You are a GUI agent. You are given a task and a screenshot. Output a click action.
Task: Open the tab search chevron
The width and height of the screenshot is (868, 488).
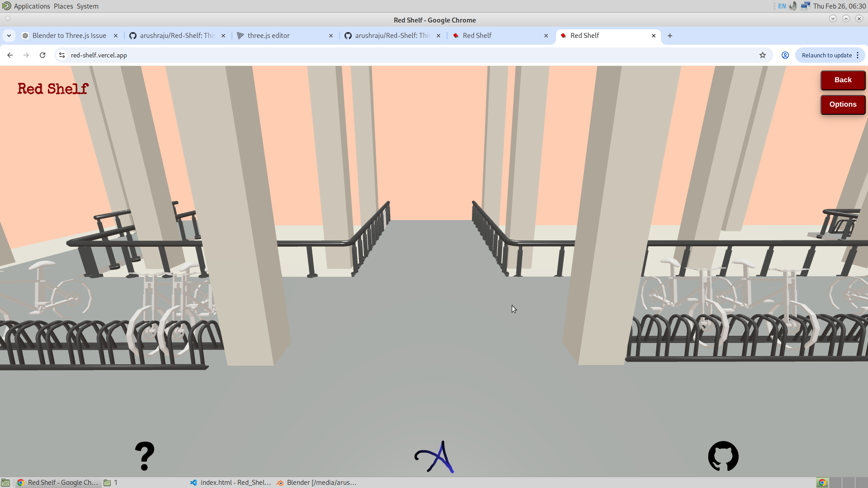(9, 35)
